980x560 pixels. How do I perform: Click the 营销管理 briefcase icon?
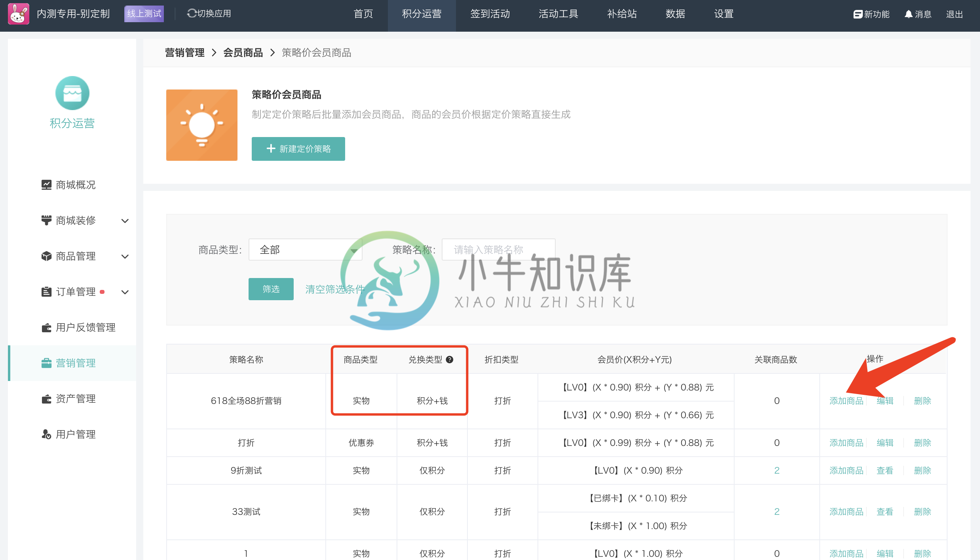coord(46,363)
